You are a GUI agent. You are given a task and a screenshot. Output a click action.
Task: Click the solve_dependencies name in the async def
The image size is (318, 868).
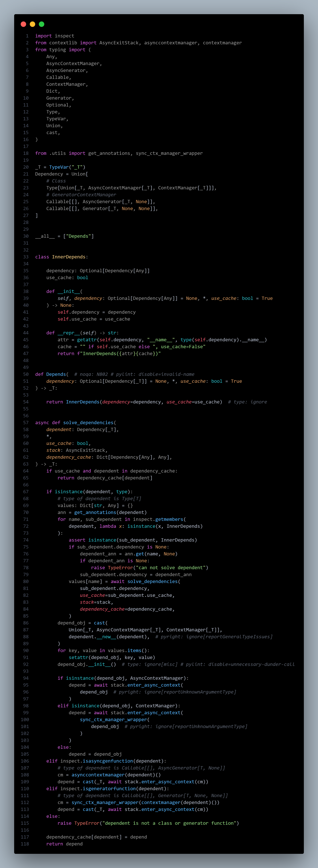pyautogui.click(x=88, y=423)
